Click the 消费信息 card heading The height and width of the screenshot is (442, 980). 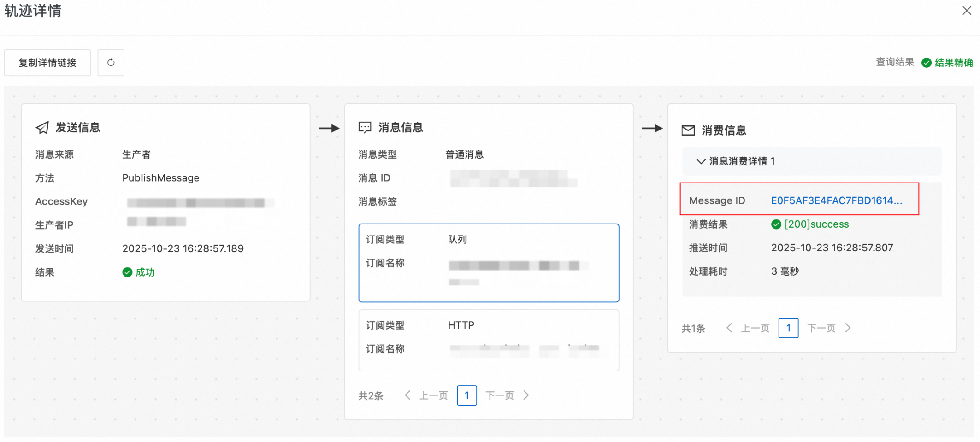pyautogui.click(x=724, y=130)
